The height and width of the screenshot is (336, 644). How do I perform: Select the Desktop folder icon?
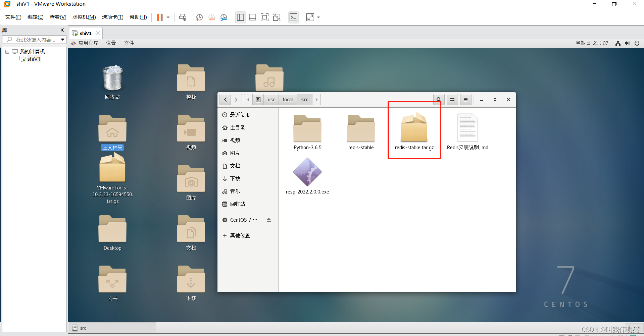coord(112,233)
